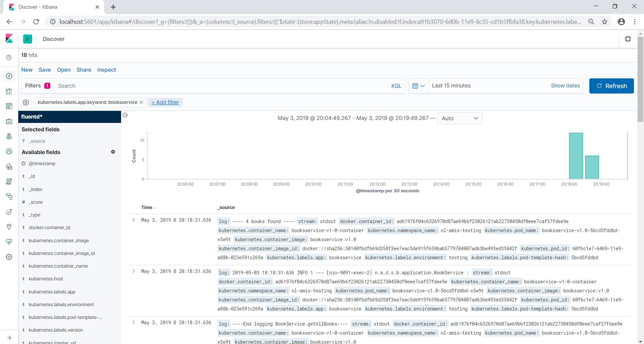
Task: Remove the booksservice filter pill
Action: click(141, 102)
